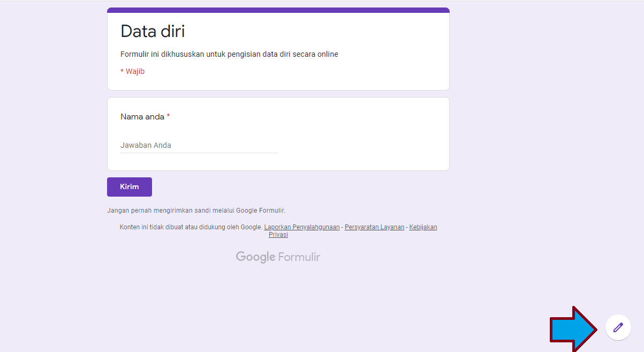Select the Nama anda question card

278,133
